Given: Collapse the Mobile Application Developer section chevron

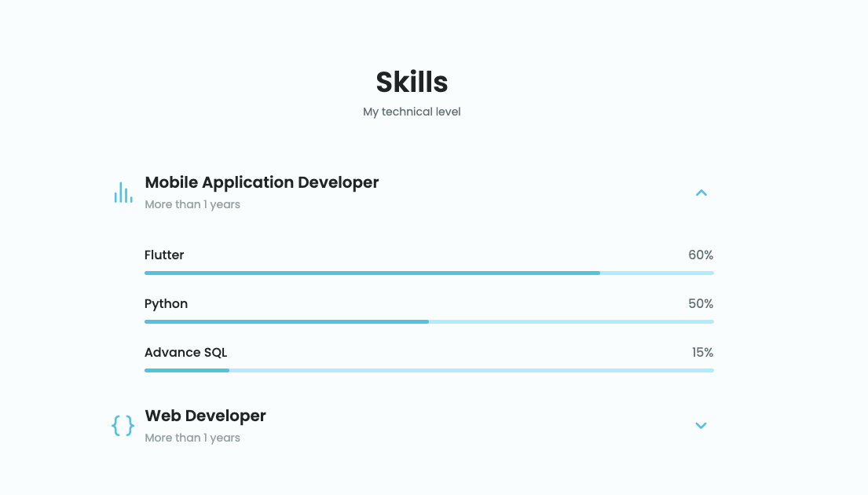Looking at the screenshot, I should (x=701, y=192).
